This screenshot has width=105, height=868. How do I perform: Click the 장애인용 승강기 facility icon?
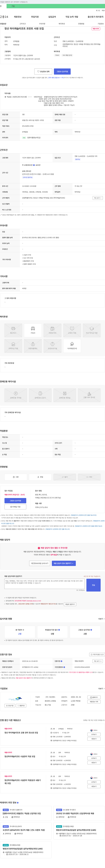tap(40, 395)
